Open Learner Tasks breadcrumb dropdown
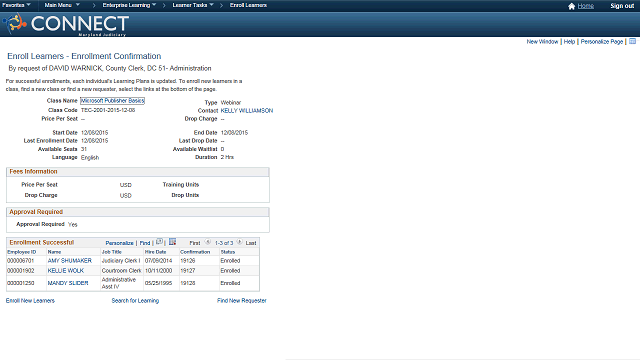Screen dimensions: 640x360 [x=193, y=5]
